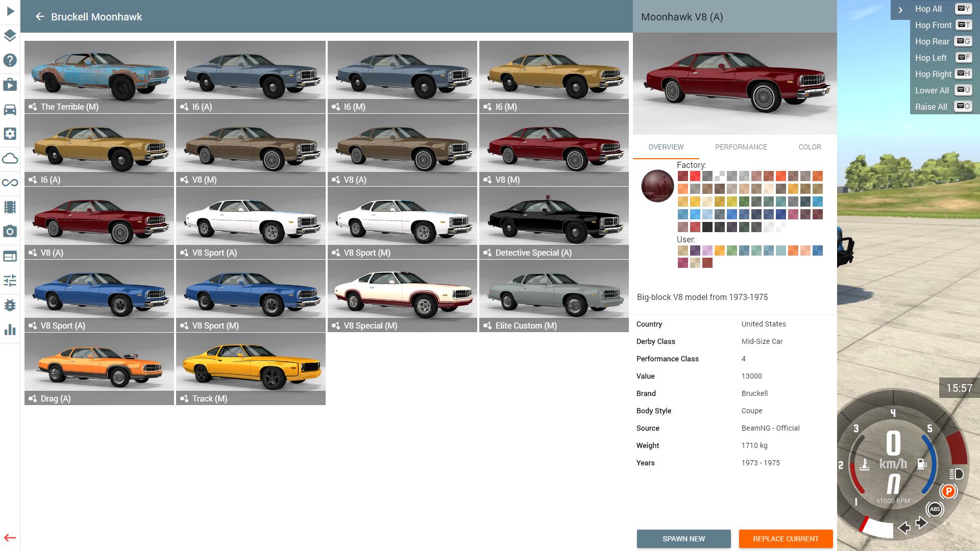Viewport: 980px width, 551px height.
Task: Choose the Track (M) configuration thumbnail
Action: click(x=251, y=369)
